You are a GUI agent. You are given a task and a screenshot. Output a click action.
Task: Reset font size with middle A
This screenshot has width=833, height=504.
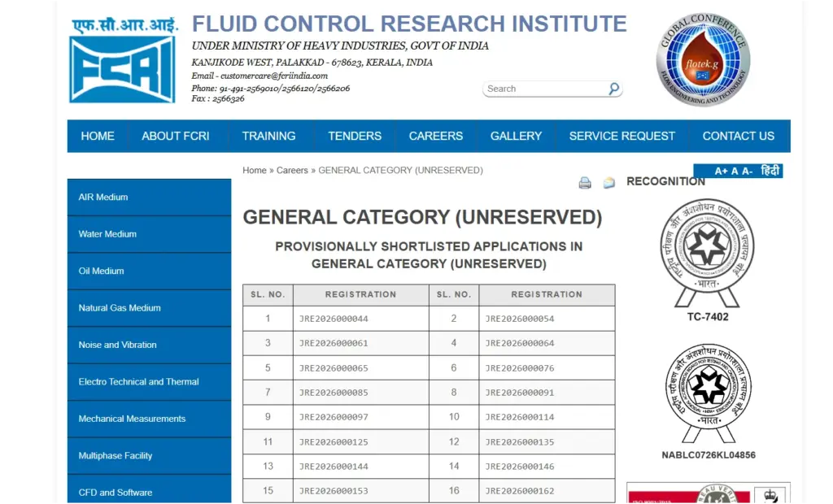click(735, 171)
